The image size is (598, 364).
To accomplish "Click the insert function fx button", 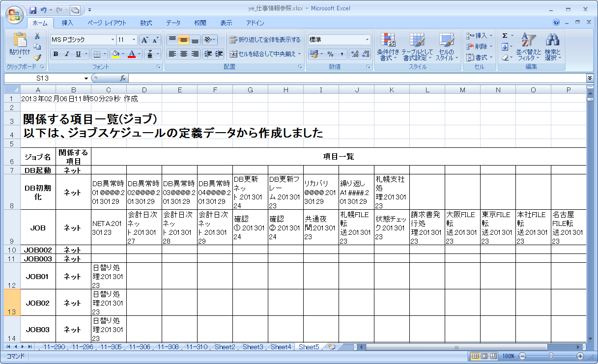I will tap(123, 78).
